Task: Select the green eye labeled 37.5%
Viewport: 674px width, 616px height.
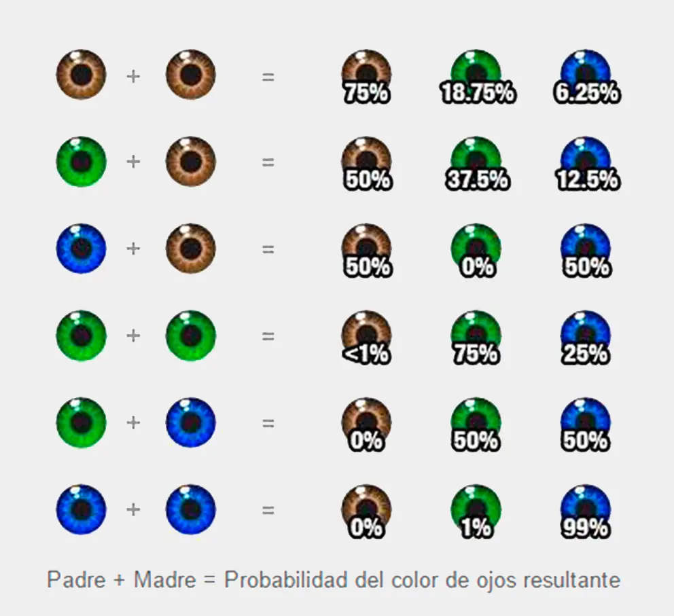Action: coord(476,163)
